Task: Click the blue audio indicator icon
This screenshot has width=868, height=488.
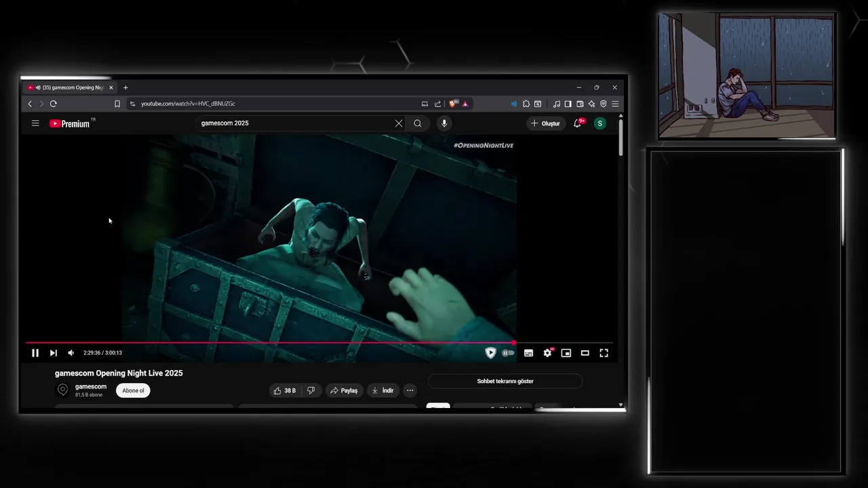Action: click(x=514, y=104)
